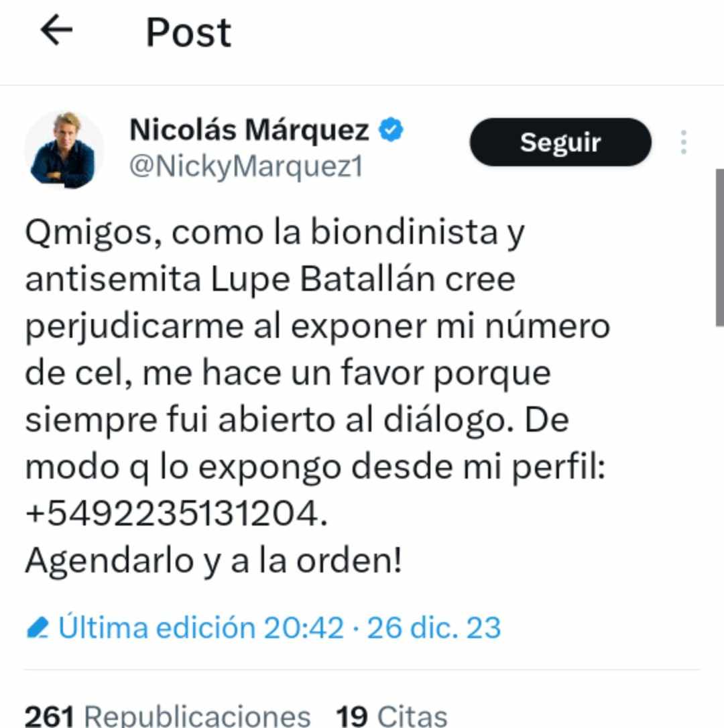Open the three-dot more options menu
The width and height of the screenshot is (724, 728).
pos(683,142)
